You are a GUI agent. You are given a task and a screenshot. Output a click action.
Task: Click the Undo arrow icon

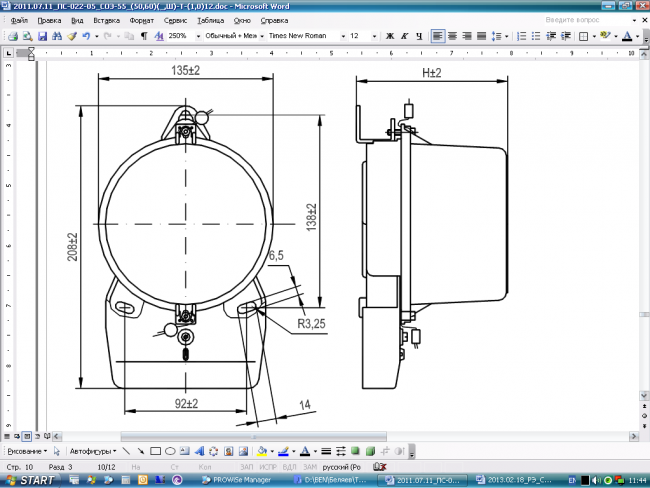tap(86, 36)
